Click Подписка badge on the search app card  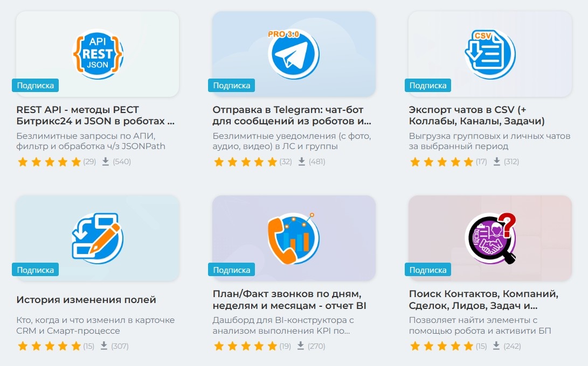pyautogui.click(x=428, y=270)
